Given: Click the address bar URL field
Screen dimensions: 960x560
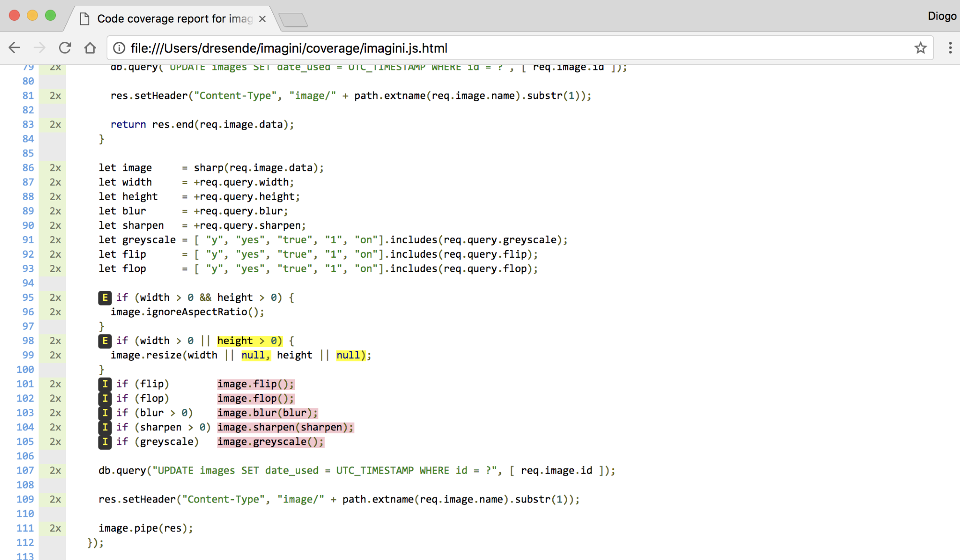Looking at the screenshot, I should pyautogui.click(x=480, y=48).
